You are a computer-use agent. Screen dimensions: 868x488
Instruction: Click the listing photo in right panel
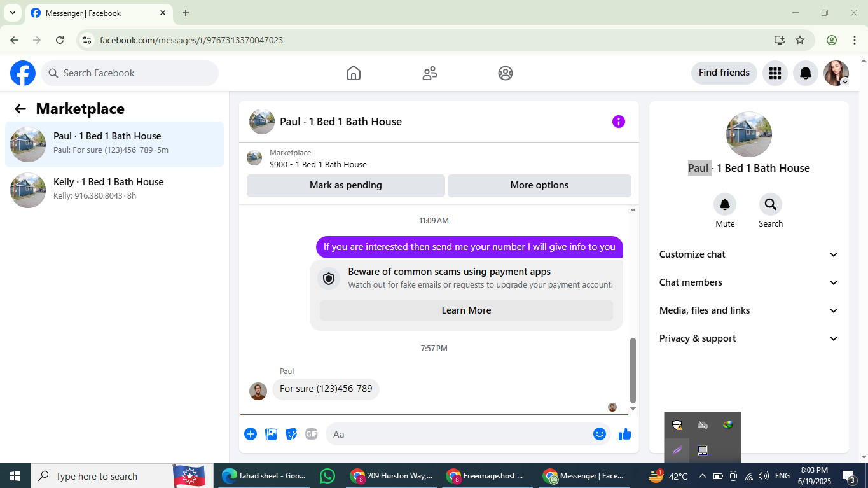[x=749, y=134]
